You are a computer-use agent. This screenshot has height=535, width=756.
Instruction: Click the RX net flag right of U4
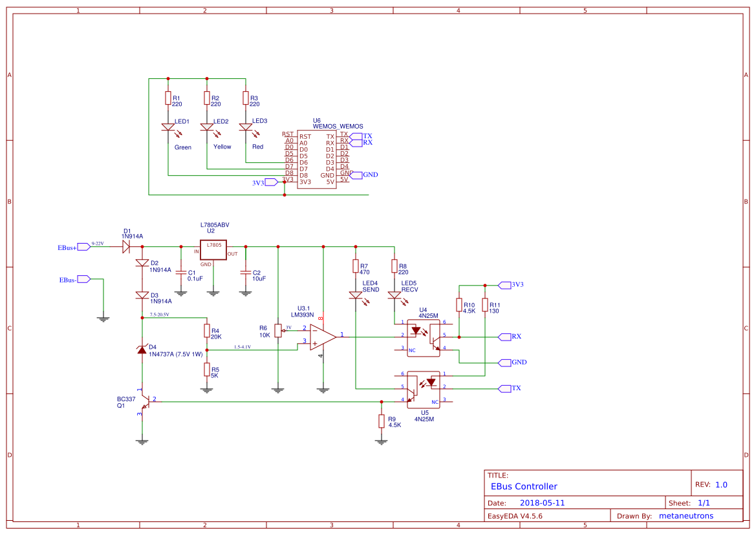pyautogui.click(x=504, y=337)
